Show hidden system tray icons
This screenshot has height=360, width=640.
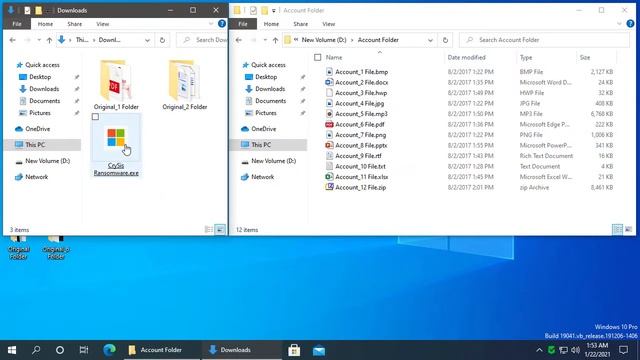539,350
